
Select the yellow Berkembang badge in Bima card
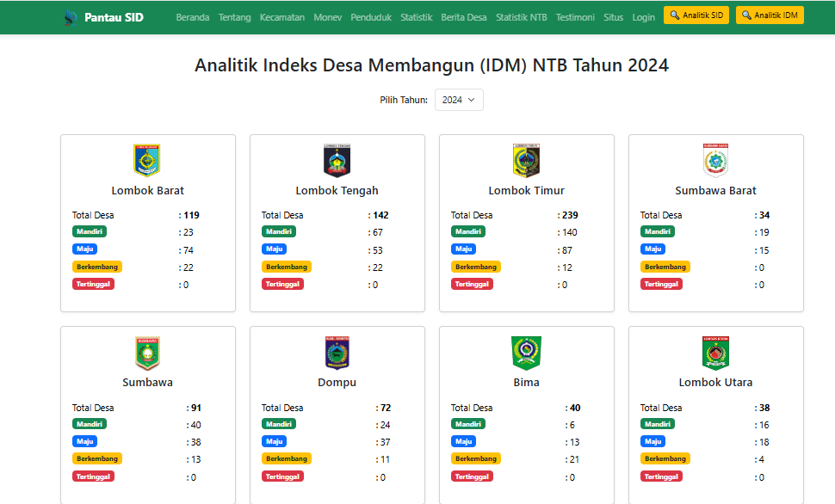476,459
